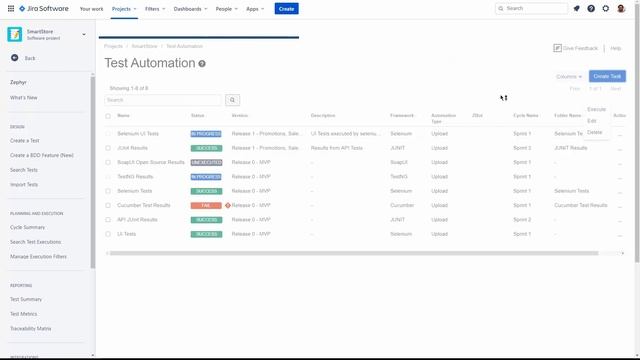The width and height of the screenshot is (640, 360).
Task: Sort by the Status column header
Action: [197, 116]
